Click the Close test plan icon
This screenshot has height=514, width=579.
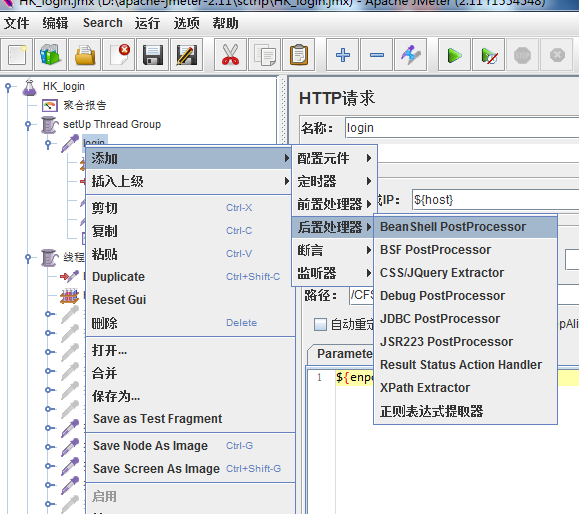coord(119,55)
